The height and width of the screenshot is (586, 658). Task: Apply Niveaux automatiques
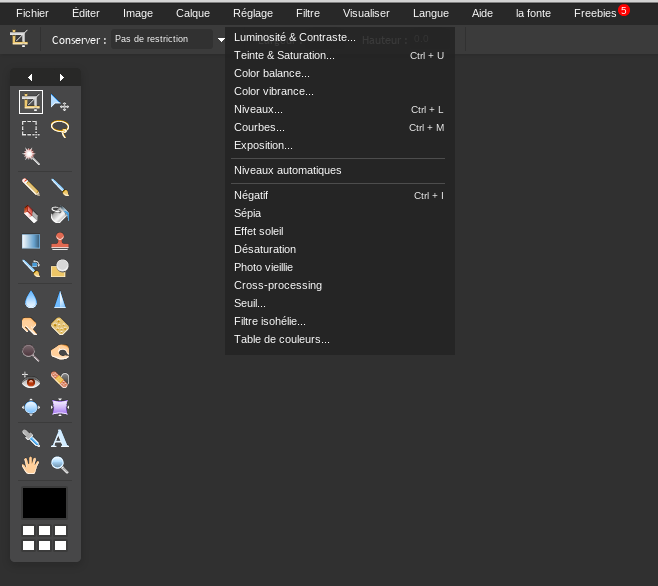point(339,170)
